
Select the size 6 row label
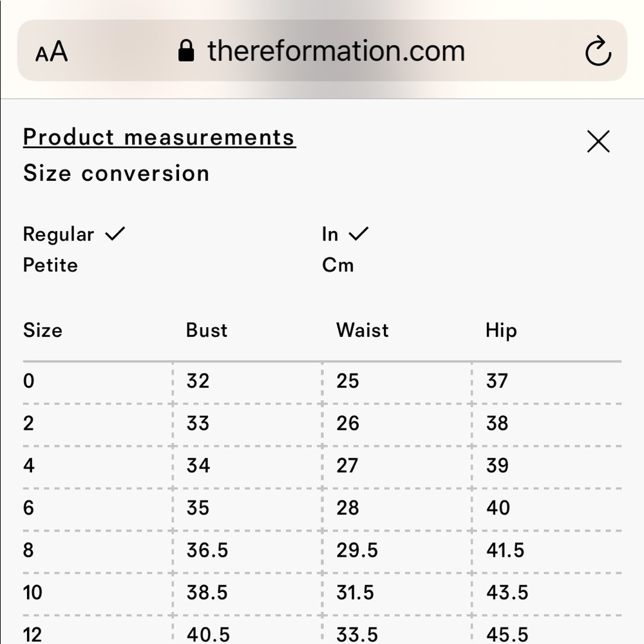(x=29, y=508)
